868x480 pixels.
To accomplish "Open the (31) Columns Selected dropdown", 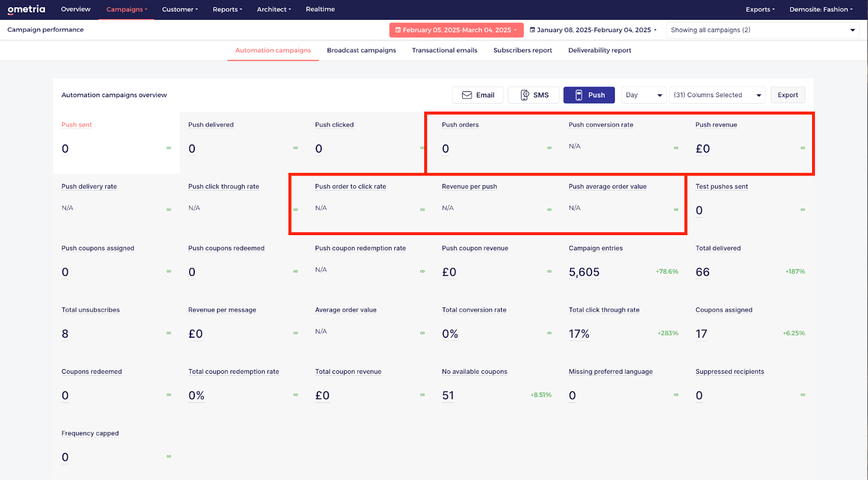I will point(717,95).
